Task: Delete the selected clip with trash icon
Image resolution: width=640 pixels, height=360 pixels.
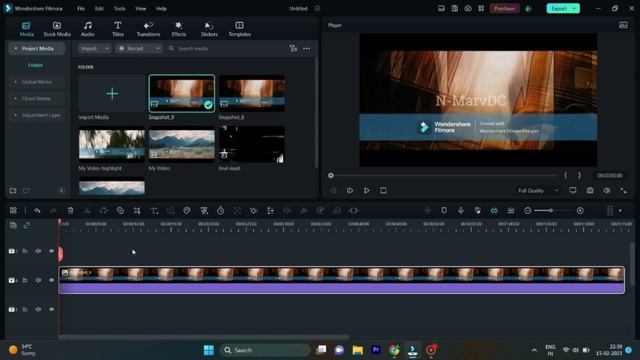Action: click(x=70, y=211)
